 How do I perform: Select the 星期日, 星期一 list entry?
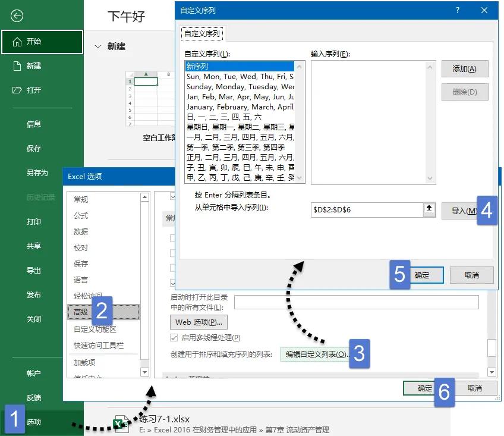(240, 127)
